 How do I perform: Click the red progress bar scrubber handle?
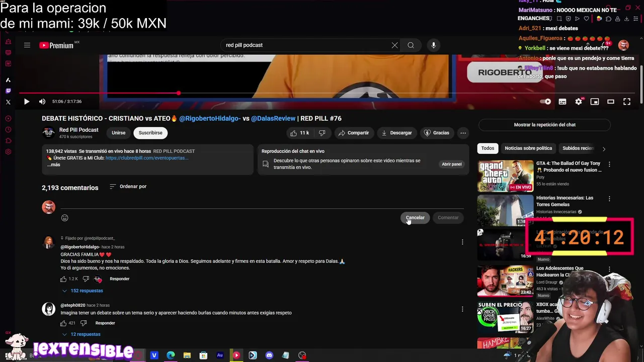coord(179,93)
